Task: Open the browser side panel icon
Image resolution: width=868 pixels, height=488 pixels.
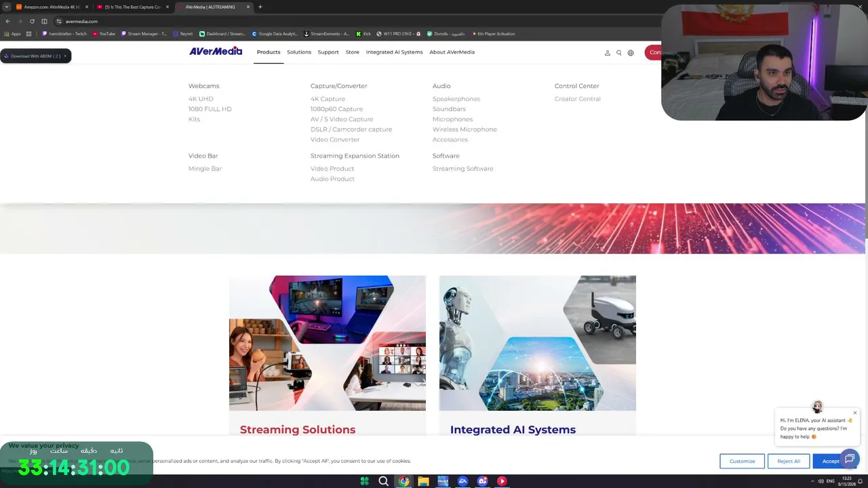Action: [44, 21]
